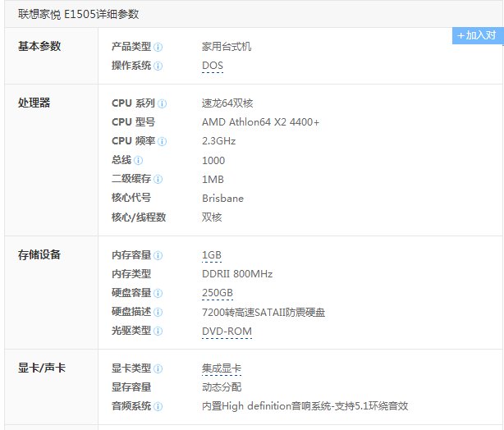504x430 pixels.
Task: Click the 基本参数 section label
Action: (x=39, y=46)
